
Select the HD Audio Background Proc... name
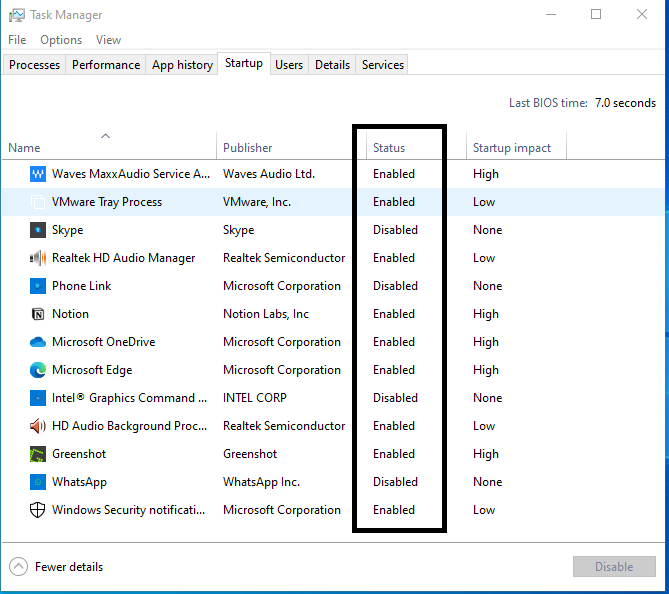tap(129, 426)
